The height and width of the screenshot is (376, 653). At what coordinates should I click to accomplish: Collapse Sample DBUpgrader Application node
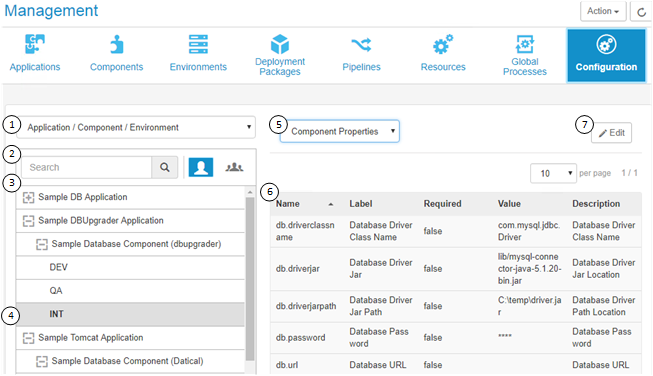tap(28, 221)
